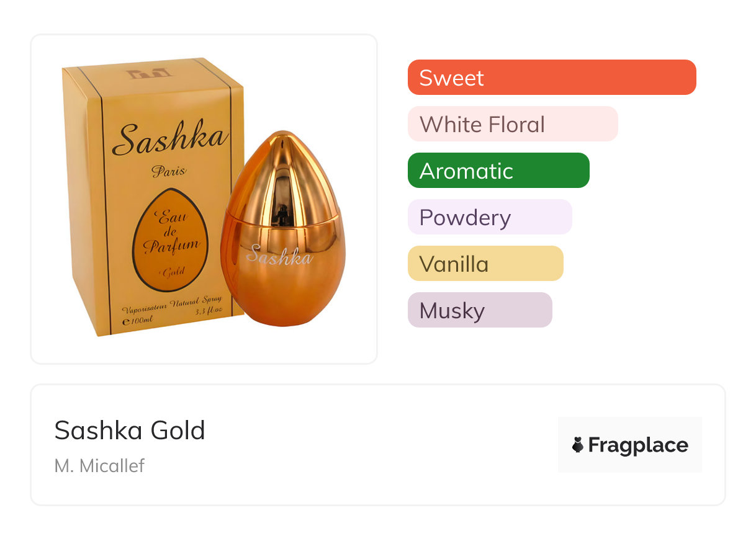Screen dimensions: 756x536
Task: Select the White Floral accord bar
Action: pyautogui.click(x=512, y=124)
